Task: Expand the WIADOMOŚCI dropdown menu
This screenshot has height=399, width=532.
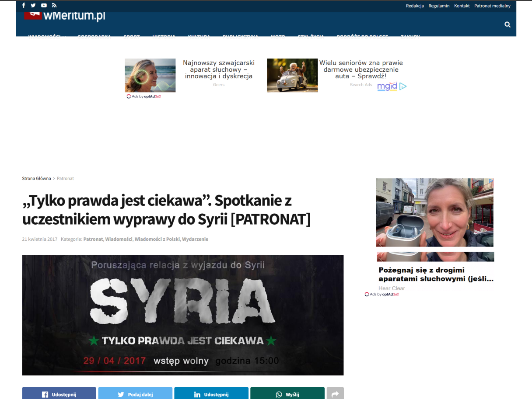Action: pyautogui.click(x=45, y=37)
